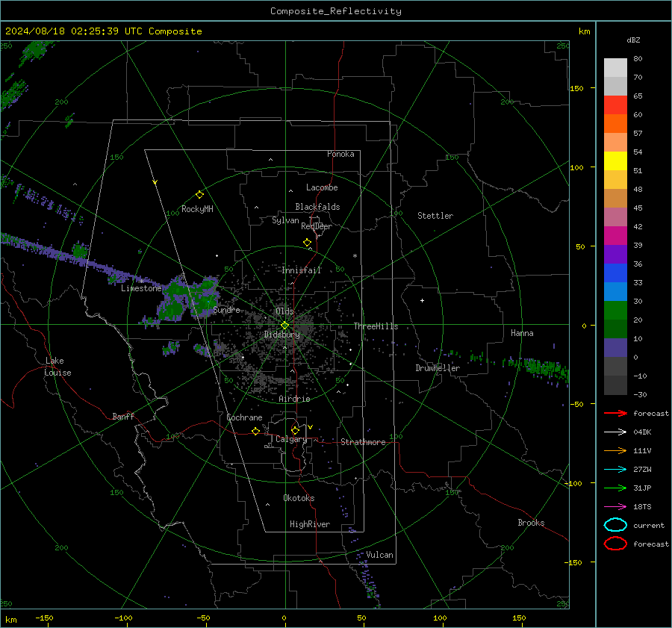
Task: Click the Strathmore city label
Action: click(x=363, y=442)
